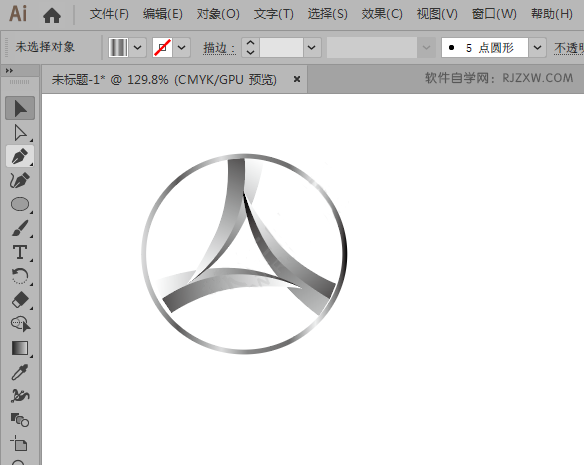Viewport: 584px width, 465px height.
Task: Select the Type tool
Action: click(x=20, y=252)
